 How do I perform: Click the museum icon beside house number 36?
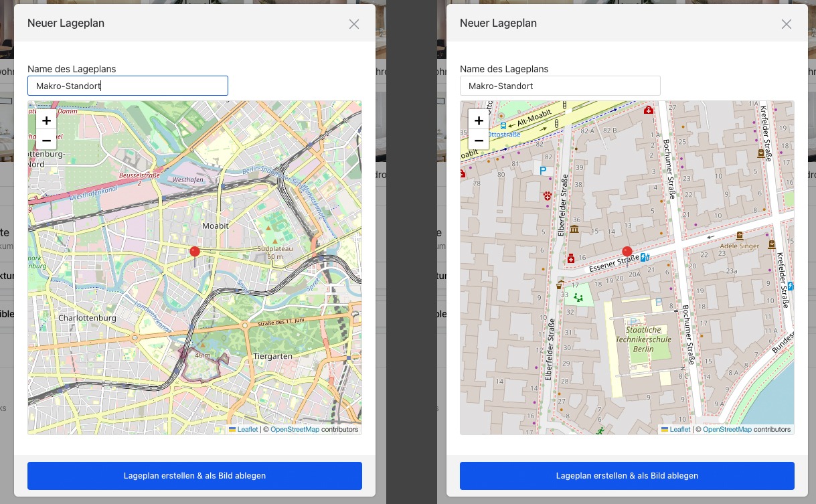(x=574, y=230)
